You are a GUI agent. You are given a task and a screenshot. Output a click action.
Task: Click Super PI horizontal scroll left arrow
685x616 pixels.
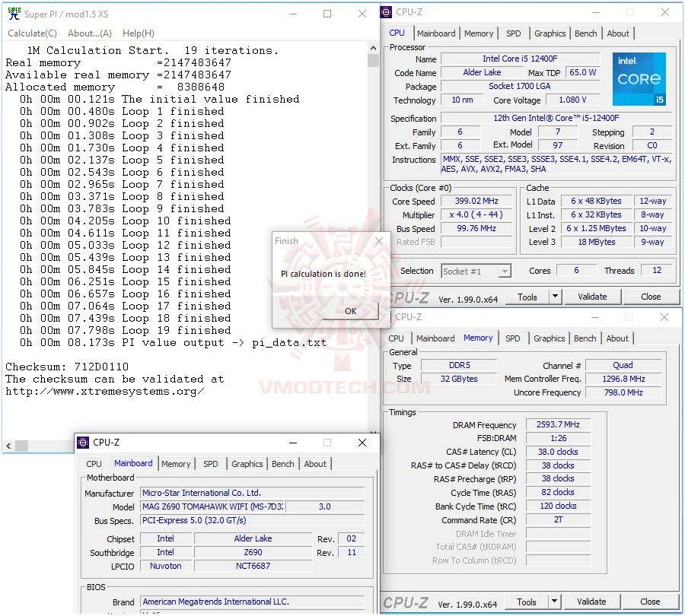(x=8, y=446)
